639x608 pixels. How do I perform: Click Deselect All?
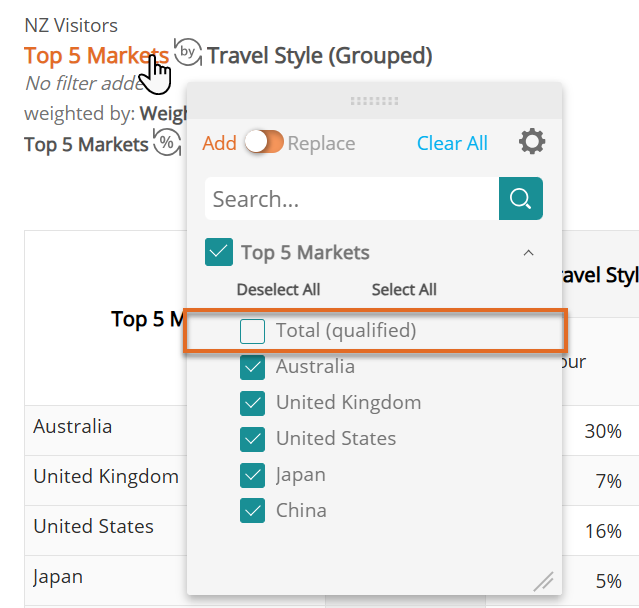pyautogui.click(x=278, y=289)
